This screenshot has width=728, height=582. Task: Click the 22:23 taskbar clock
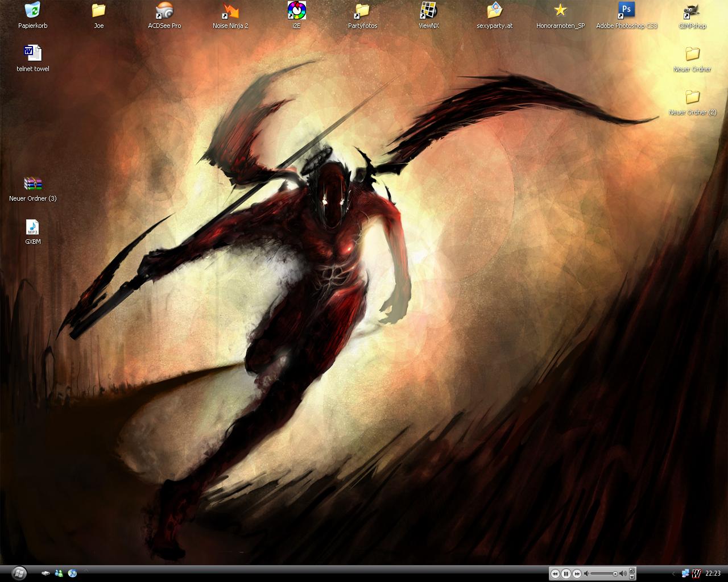point(713,573)
